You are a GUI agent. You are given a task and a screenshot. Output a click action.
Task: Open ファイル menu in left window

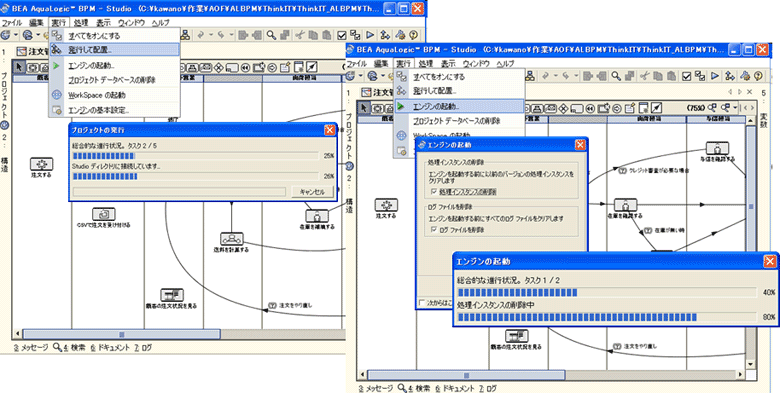pos(12,23)
